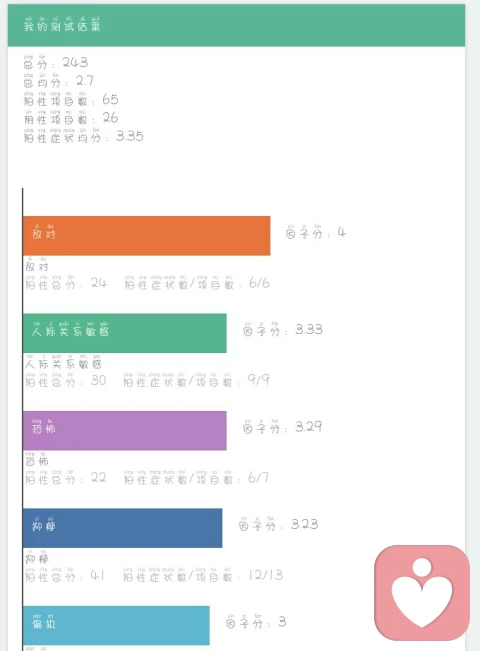Click 阳性总分 30 under 人际关系敏感
480x651 pixels.
click(x=66, y=379)
